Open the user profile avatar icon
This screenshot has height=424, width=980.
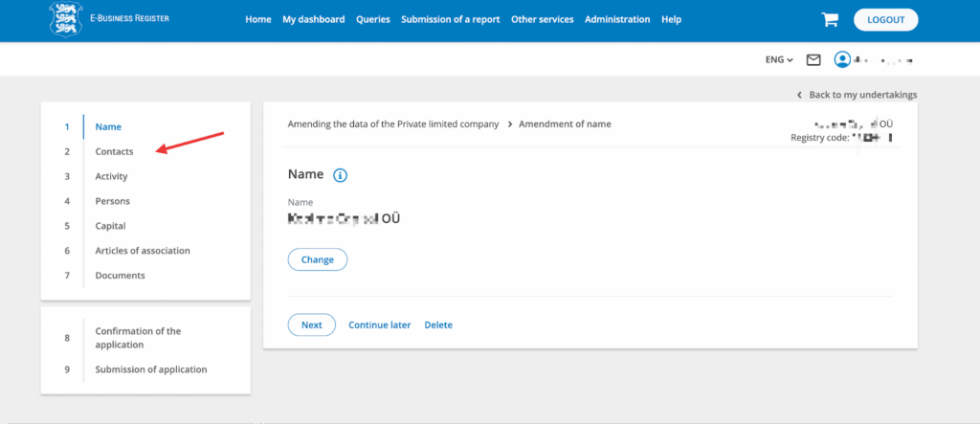tap(842, 59)
